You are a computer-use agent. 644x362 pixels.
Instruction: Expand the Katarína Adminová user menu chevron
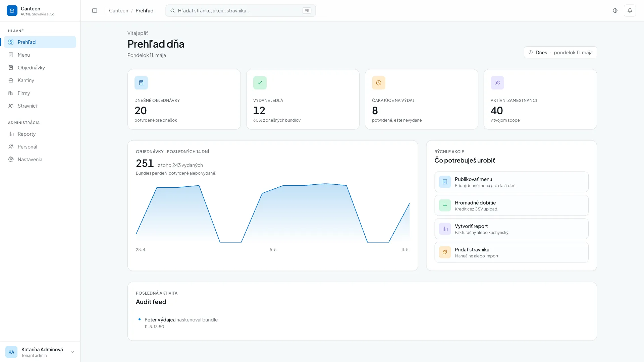point(72,352)
